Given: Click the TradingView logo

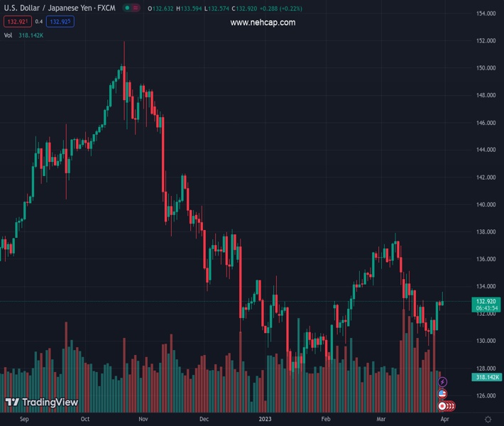Looking at the screenshot, I should (41, 403).
